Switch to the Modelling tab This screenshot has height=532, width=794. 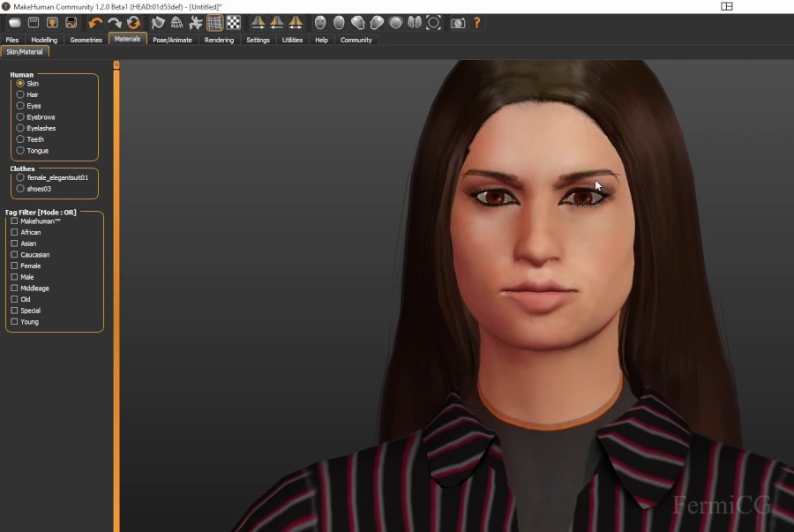[x=44, y=40]
